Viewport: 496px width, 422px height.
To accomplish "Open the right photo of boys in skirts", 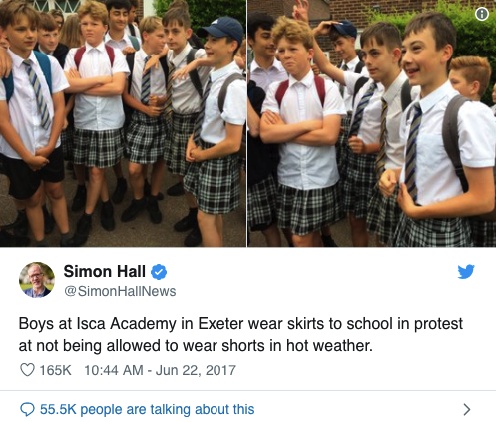I will point(372,123).
